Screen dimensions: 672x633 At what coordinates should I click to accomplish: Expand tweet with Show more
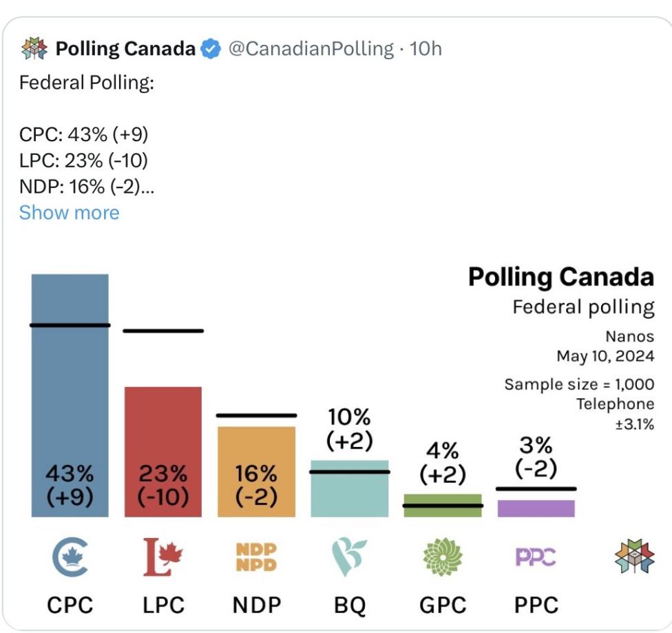coord(69,212)
